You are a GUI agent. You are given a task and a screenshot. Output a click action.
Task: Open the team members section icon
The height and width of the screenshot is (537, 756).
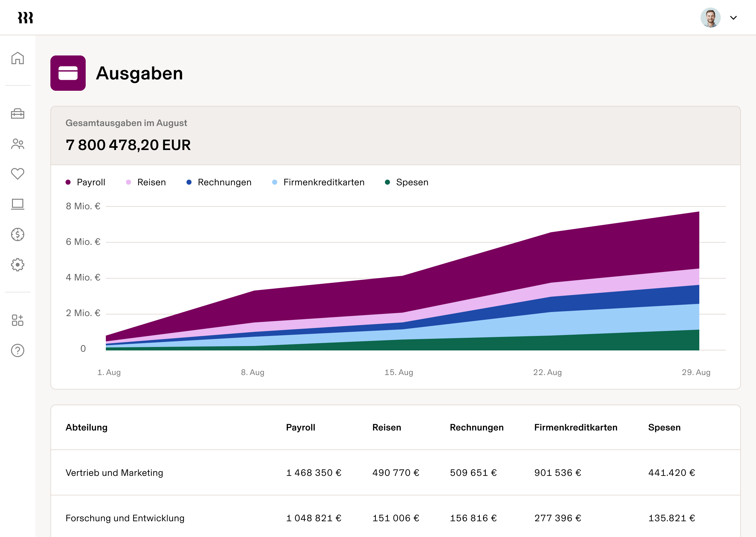point(18,144)
